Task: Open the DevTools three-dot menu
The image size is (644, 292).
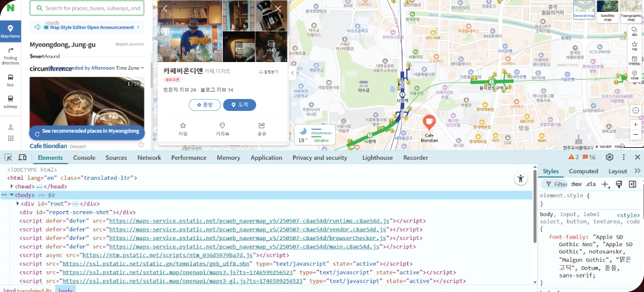Action: tap(623, 157)
